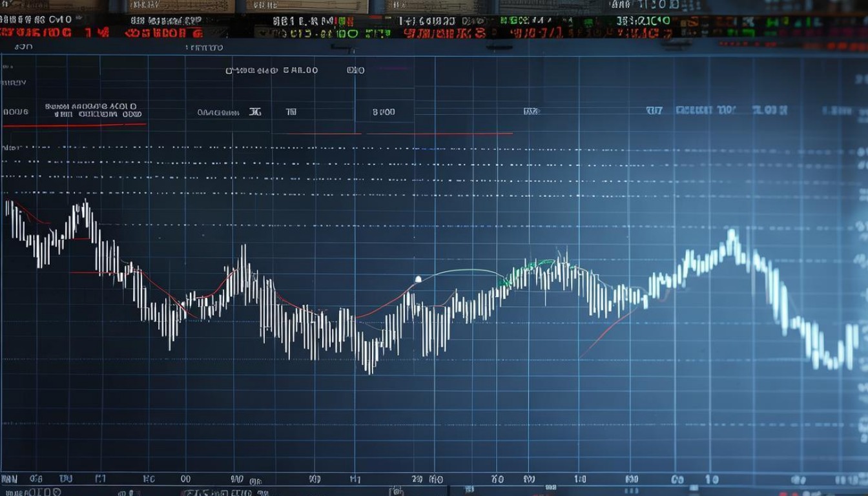Click the "36" value in the header row

[x=255, y=112]
